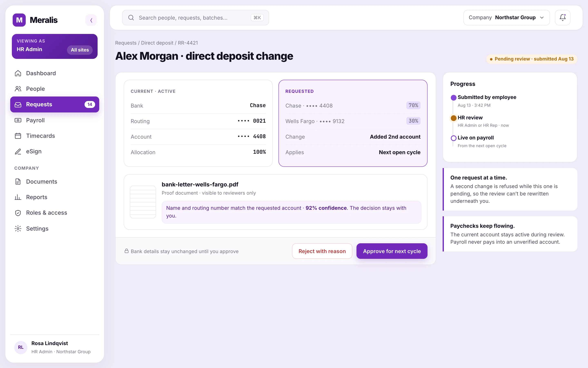Click the All sites scope pill
Viewport: 588px width, 368px height.
pos(80,50)
